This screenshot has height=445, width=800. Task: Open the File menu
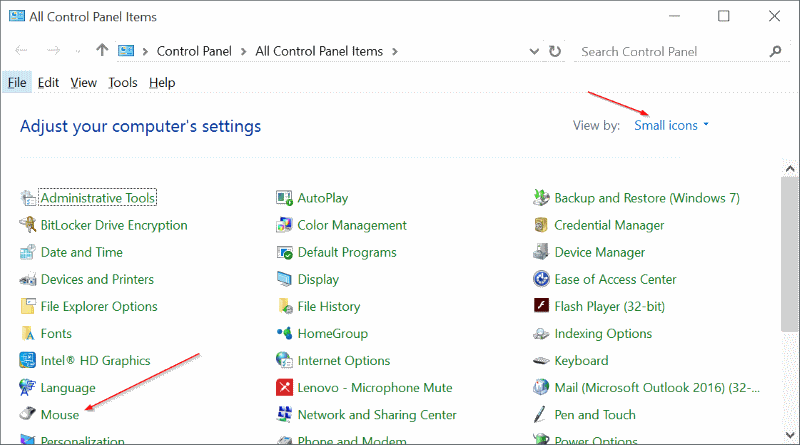(17, 83)
